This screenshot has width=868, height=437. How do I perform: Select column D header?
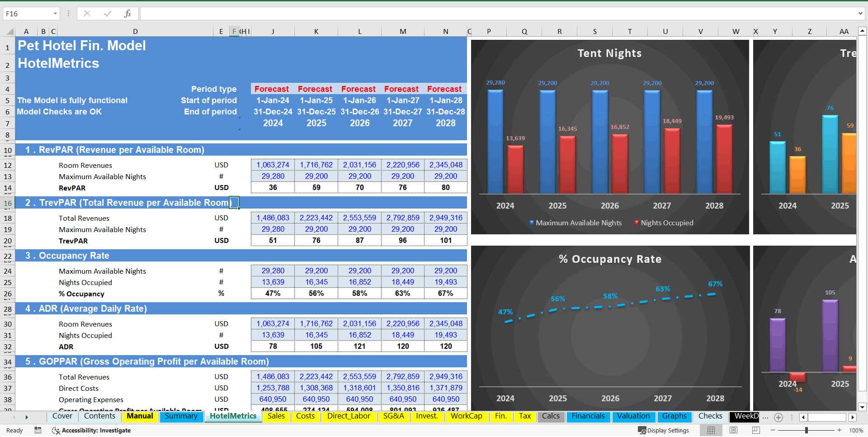[x=135, y=32]
